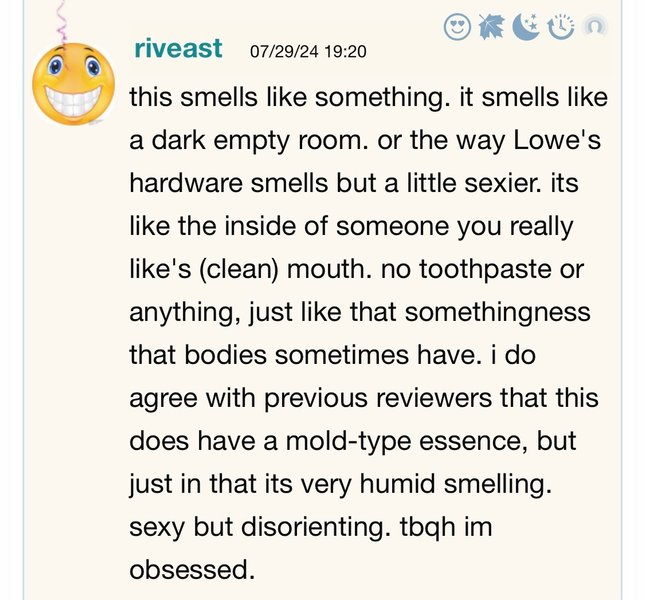The width and height of the screenshot is (645, 600).
Task: Click the word "Lowe's" in the review
Action: [557, 140]
